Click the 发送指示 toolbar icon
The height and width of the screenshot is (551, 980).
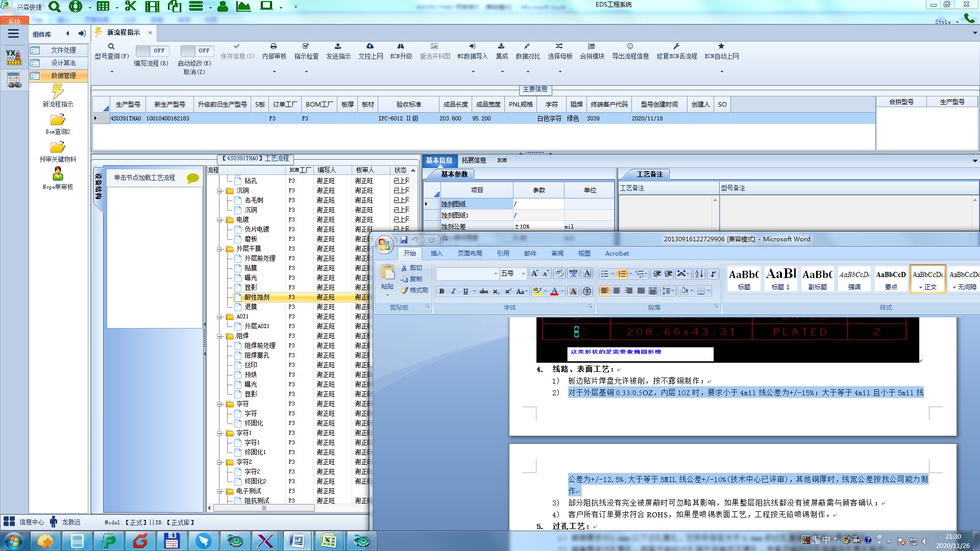pyautogui.click(x=338, y=46)
